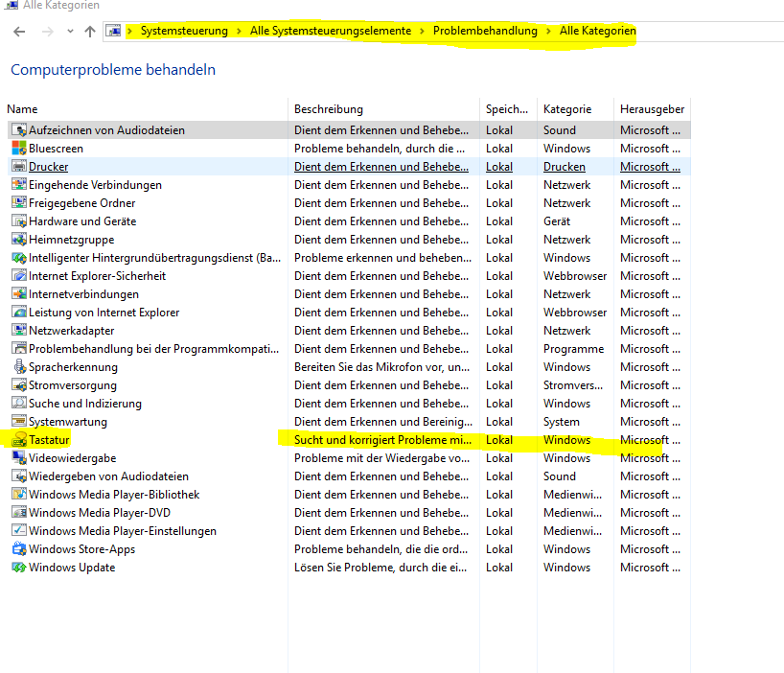Open the Drucker troubleshooter name link
This screenshot has height=673, width=784.
coord(49,167)
